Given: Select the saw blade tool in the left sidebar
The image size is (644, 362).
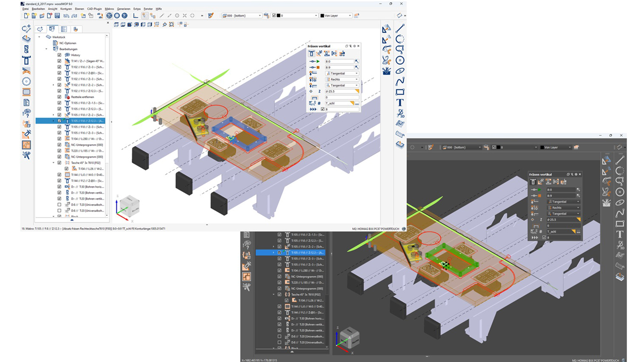Looking at the screenshot, I should coord(26,82).
